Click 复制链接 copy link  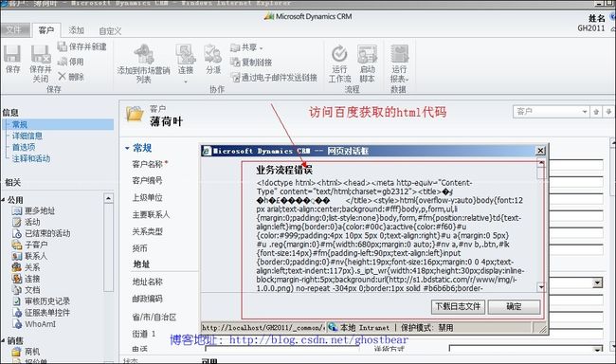251,63
